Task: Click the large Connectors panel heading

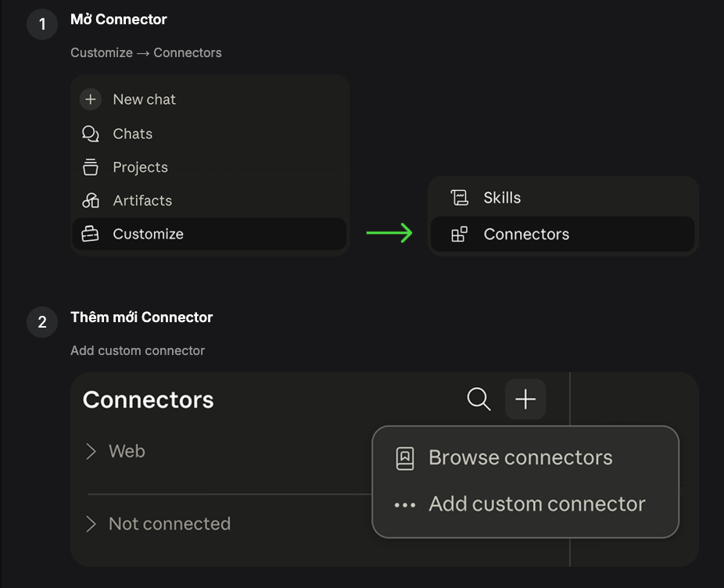Action: click(149, 400)
